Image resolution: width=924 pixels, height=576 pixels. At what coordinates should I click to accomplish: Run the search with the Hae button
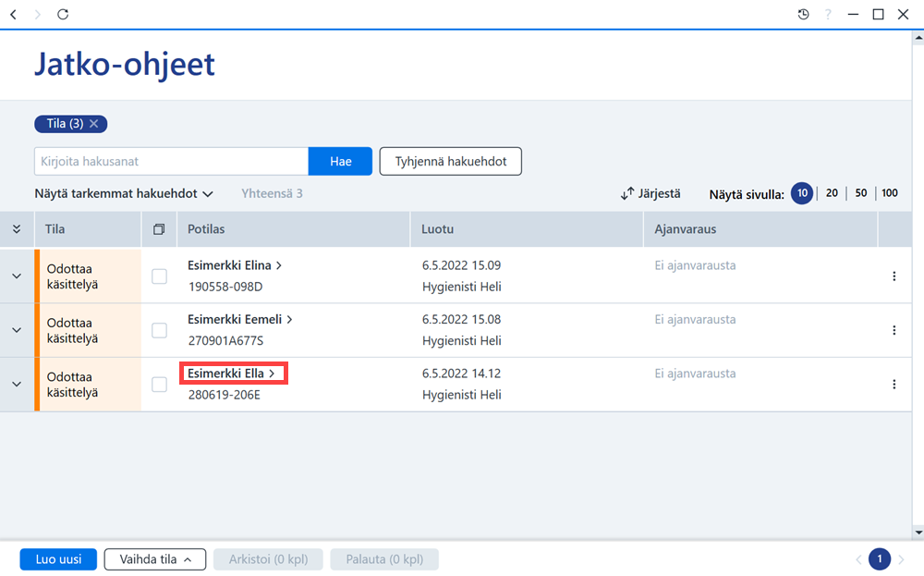click(x=341, y=162)
